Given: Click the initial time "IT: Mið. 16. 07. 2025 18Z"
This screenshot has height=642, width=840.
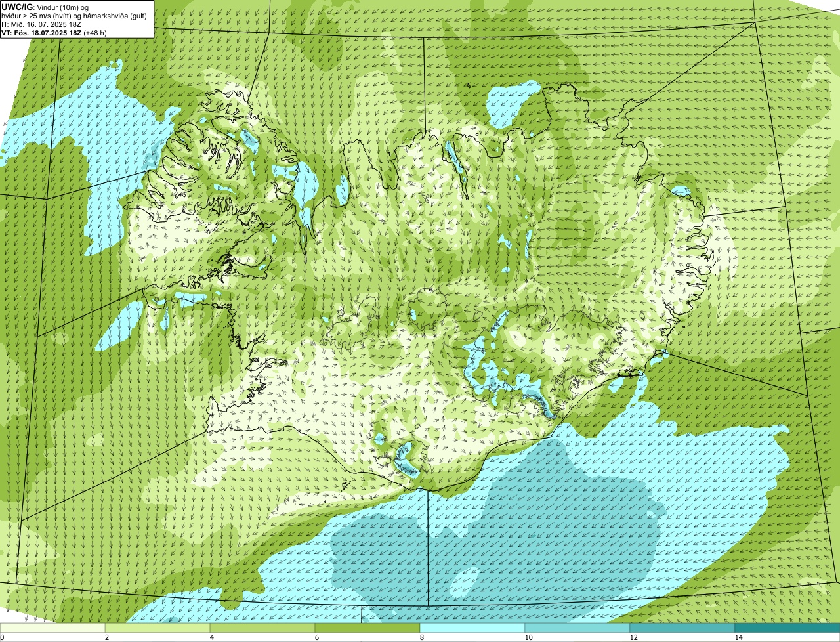Looking at the screenshot, I should 41,24.
